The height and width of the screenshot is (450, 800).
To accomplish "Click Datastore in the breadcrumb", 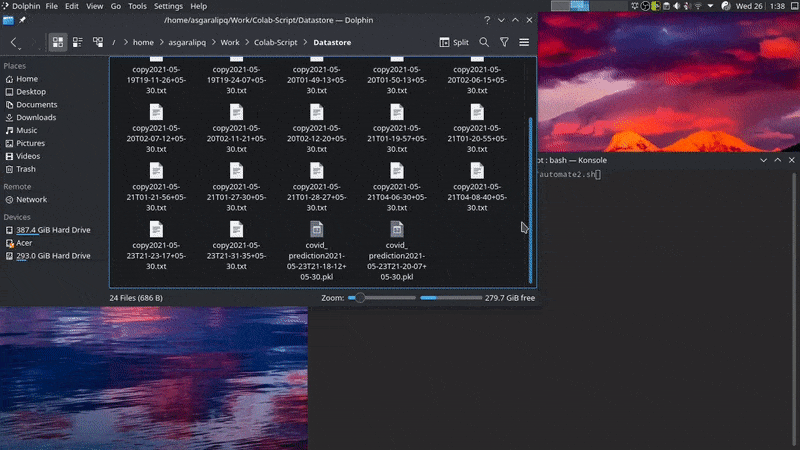I will click(332, 42).
